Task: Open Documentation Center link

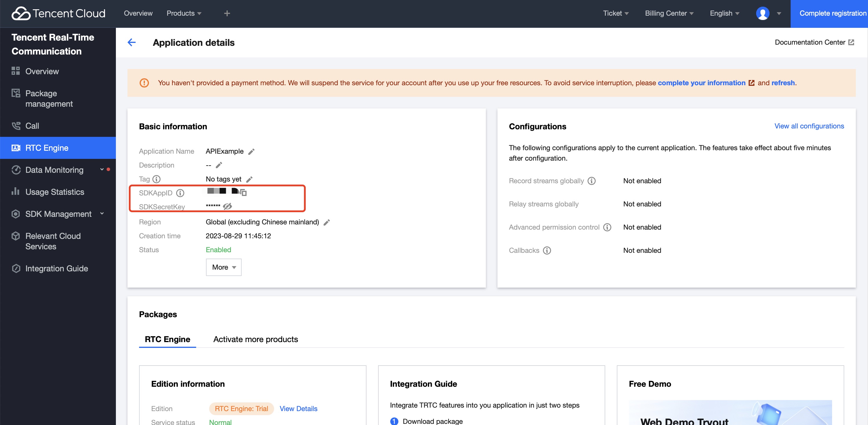Action: (x=810, y=42)
